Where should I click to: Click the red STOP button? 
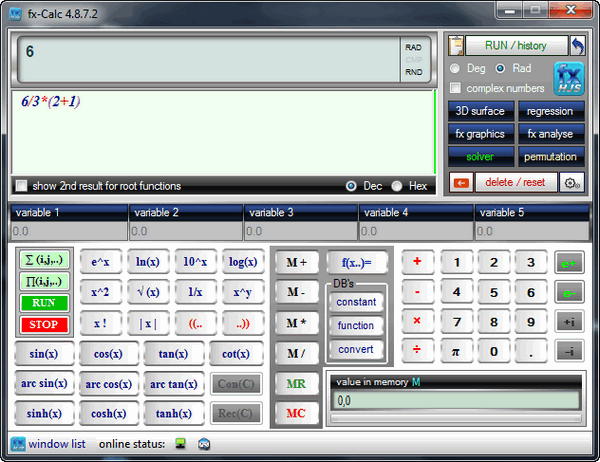44,325
